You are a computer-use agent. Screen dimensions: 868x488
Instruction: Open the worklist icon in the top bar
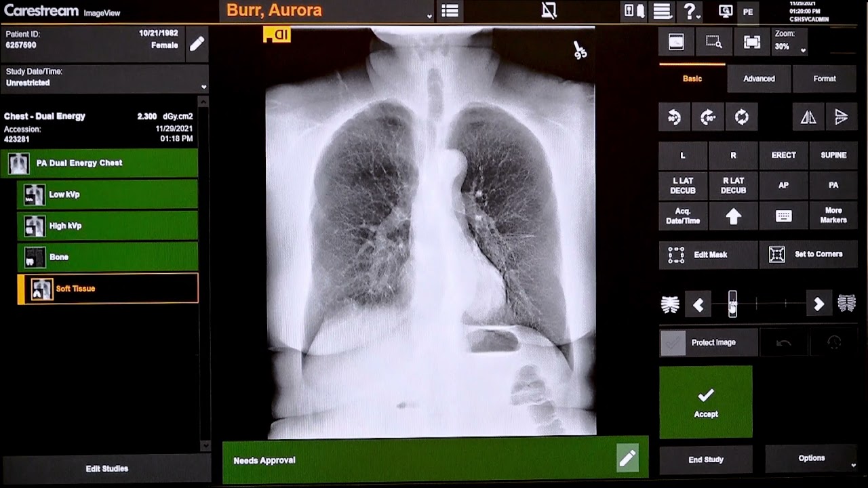450,11
